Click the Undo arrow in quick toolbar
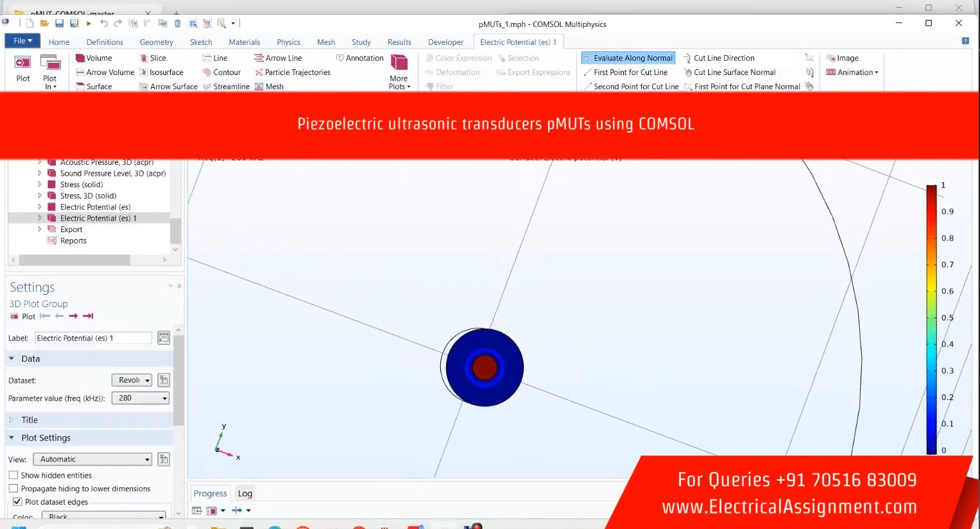The image size is (980, 529). pyautogui.click(x=103, y=24)
